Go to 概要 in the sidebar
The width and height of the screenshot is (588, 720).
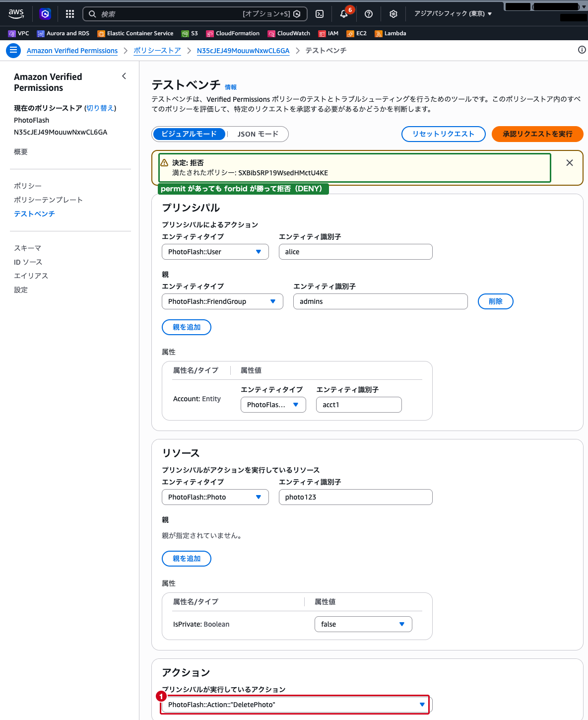tap(21, 152)
